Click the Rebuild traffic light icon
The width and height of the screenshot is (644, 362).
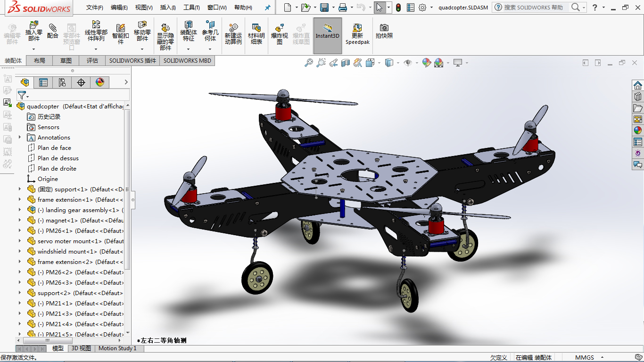click(x=398, y=8)
